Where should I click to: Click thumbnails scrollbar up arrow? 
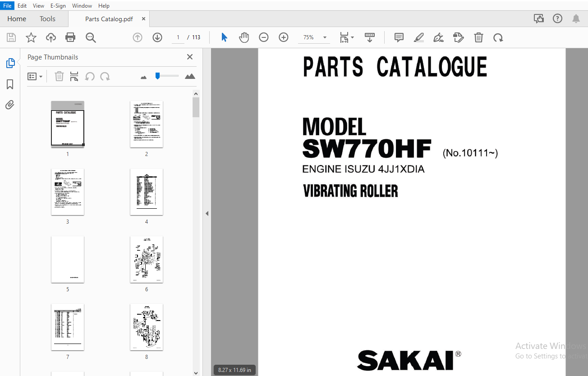click(x=196, y=94)
